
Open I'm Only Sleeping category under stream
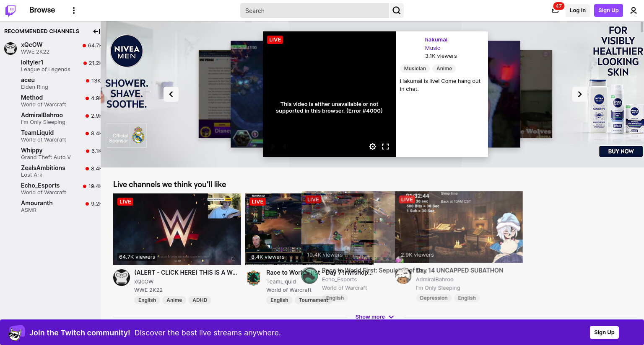click(x=438, y=288)
